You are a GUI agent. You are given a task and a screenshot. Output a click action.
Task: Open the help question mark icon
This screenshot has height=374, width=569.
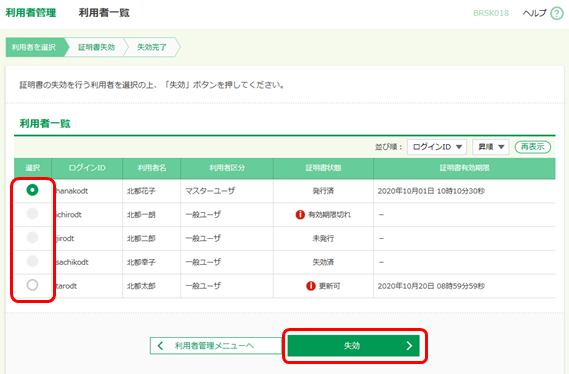pos(557,13)
